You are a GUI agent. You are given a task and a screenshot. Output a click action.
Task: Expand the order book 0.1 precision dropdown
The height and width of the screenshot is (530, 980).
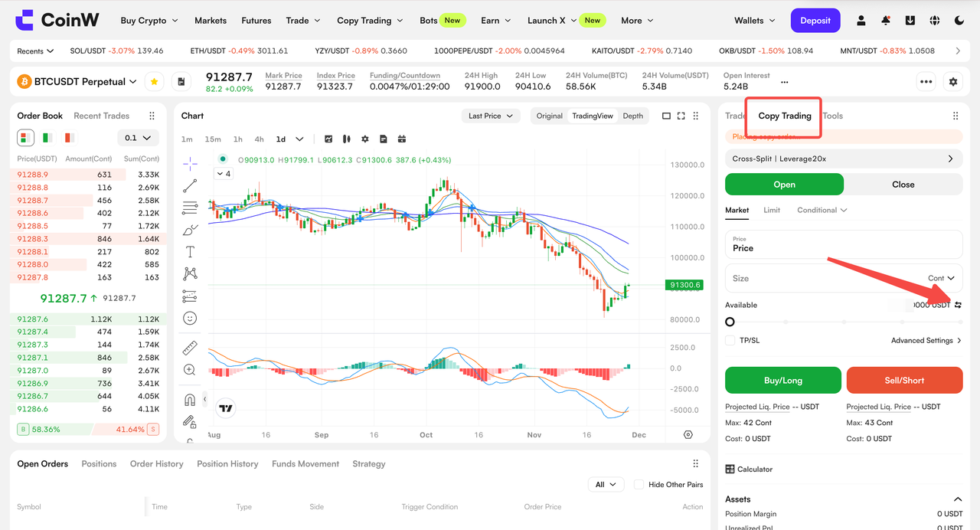139,138
